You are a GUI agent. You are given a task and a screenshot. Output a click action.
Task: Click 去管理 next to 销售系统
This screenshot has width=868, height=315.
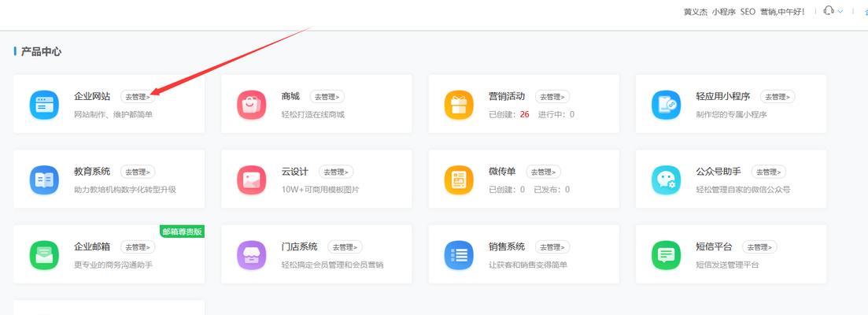coord(552,247)
